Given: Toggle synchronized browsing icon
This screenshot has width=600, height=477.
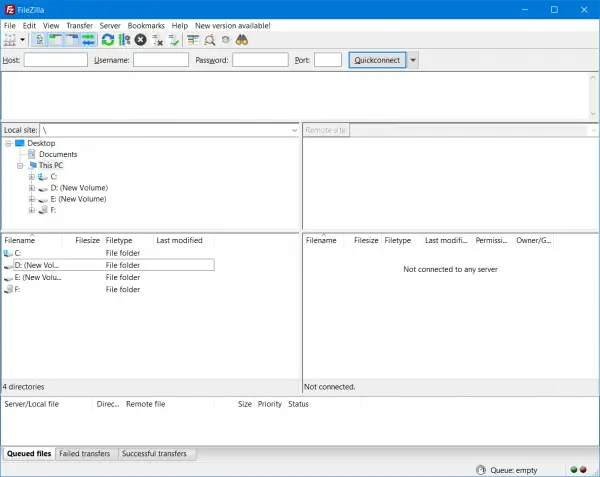Looking at the screenshot, I should [226, 40].
